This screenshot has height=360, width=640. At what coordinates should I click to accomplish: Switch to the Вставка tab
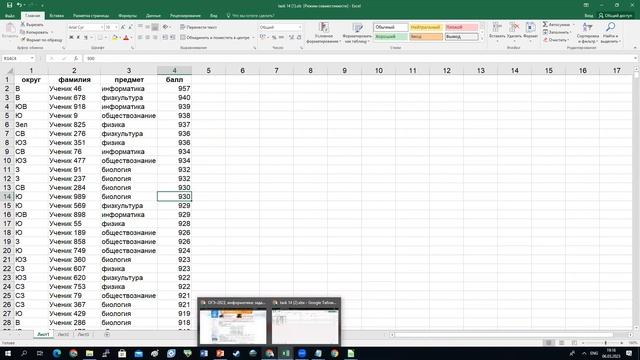[56, 16]
